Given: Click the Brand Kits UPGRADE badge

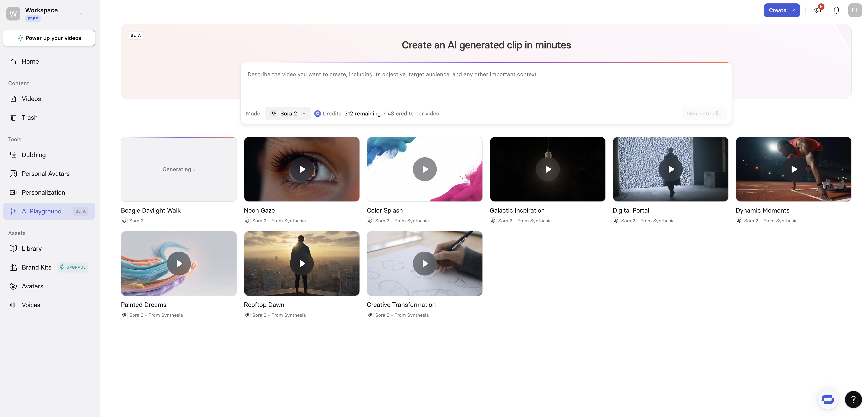Looking at the screenshot, I should pyautogui.click(x=73, y=267).
